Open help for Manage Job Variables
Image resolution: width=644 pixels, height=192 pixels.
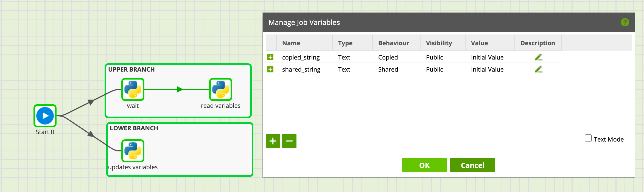625,22
